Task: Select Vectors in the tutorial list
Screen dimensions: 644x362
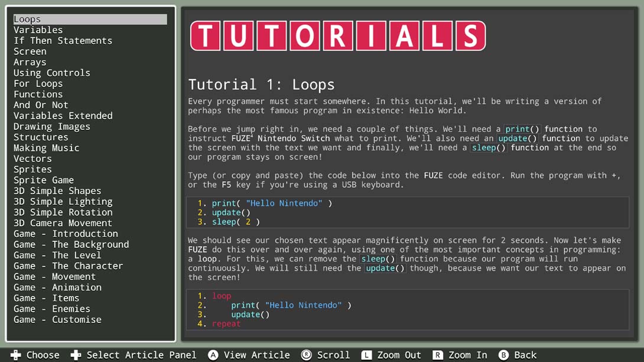Action: tap(32, 158)
